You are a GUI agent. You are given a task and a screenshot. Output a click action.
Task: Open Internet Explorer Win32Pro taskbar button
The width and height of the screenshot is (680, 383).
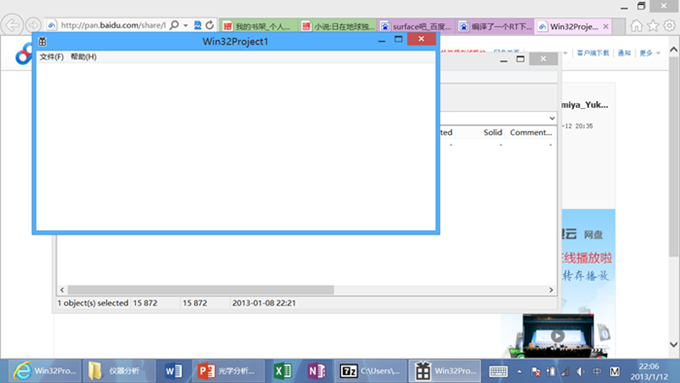coord(45,371)
